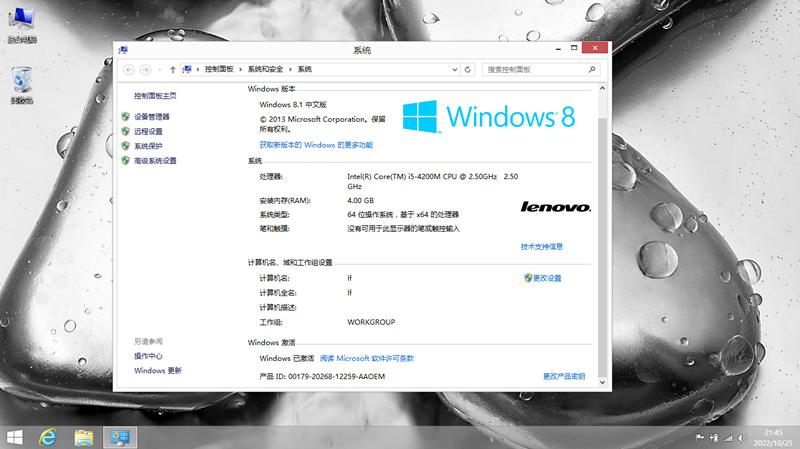Click the scroll down arrow
Image resolution: width=800 pixels, height=449 pixels.
coord(602,382)
